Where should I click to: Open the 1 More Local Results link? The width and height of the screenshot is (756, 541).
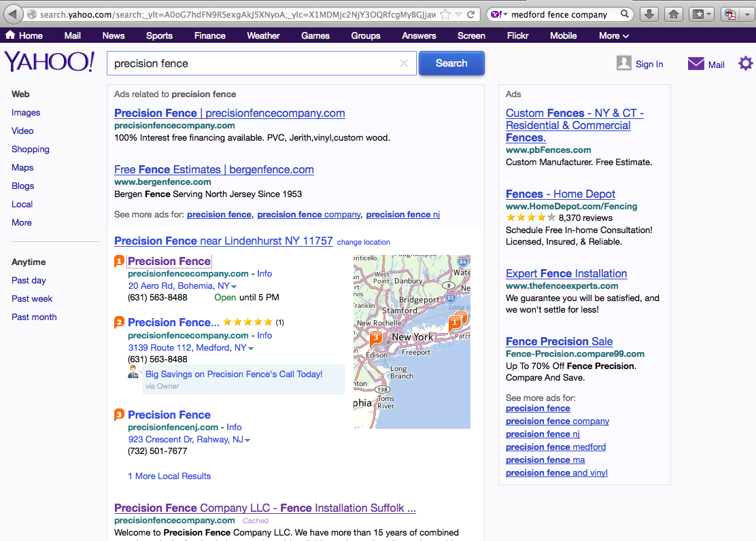coord(169,476)
